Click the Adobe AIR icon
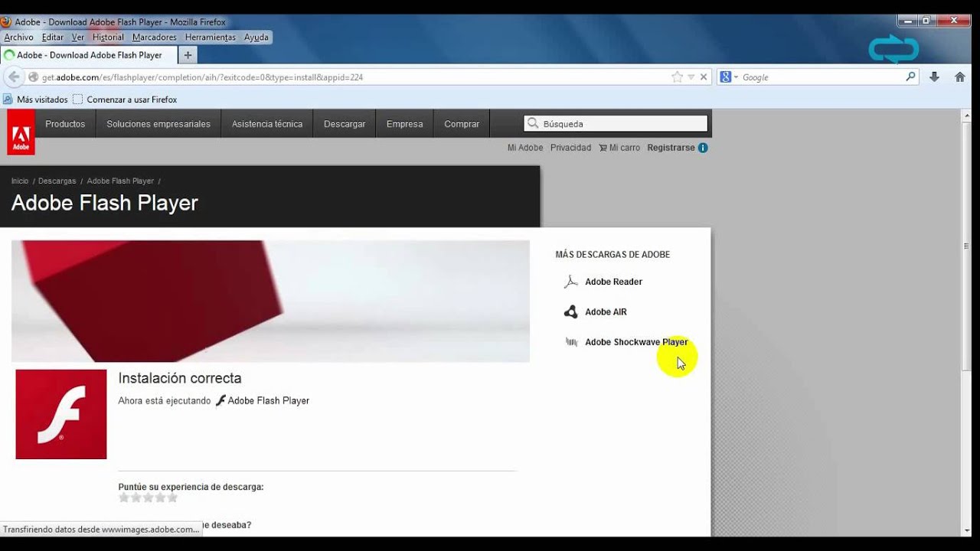The height and width of the screenshot is (551, 980). (570, 311)
